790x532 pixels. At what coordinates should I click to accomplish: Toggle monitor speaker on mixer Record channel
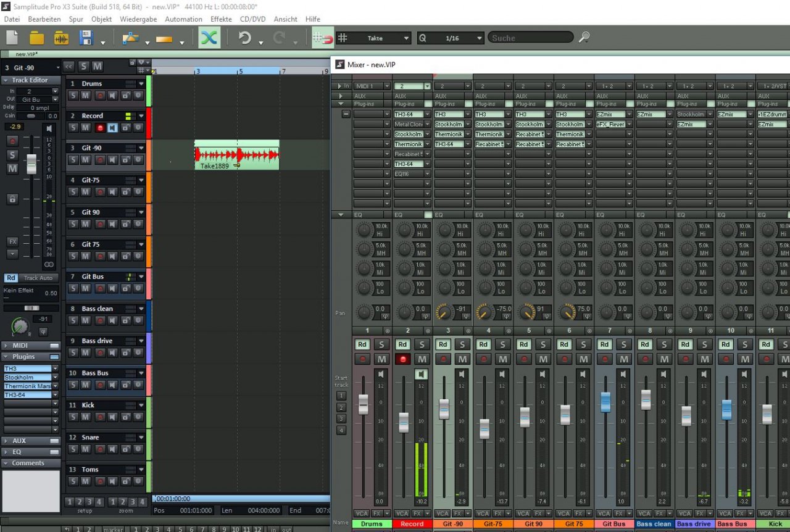(x=422, y=374)
